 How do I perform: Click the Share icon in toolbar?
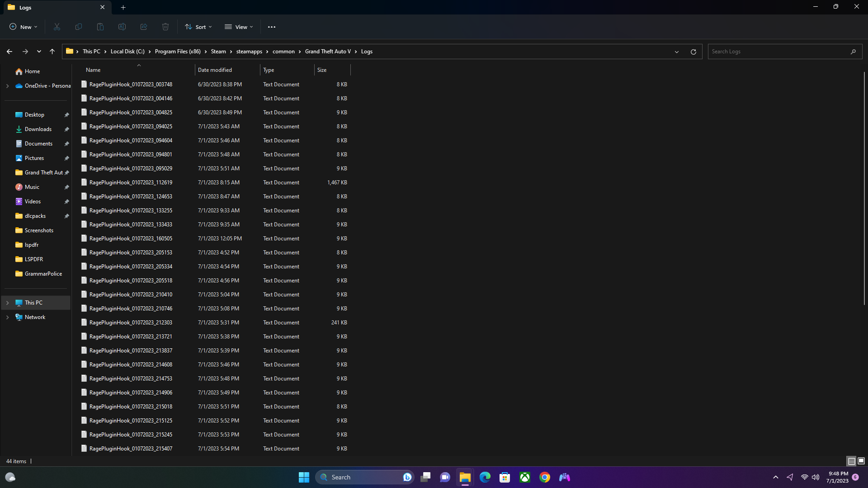[x=144, y=27]
